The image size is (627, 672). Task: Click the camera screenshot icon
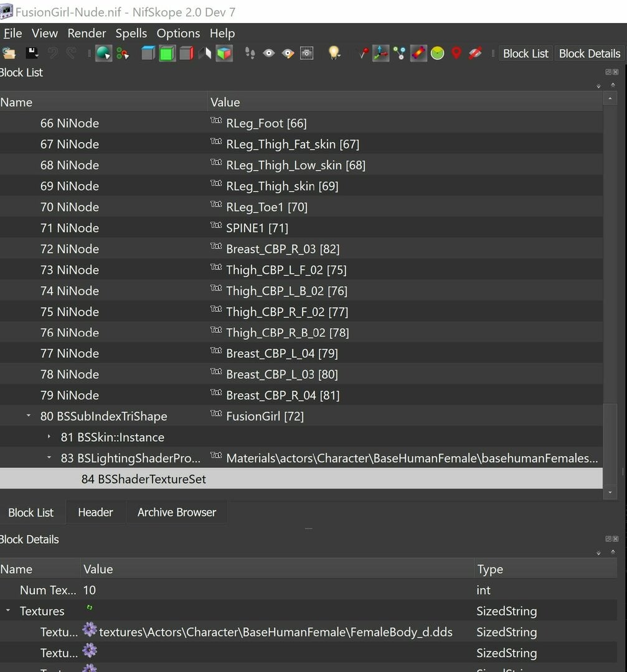306,53
